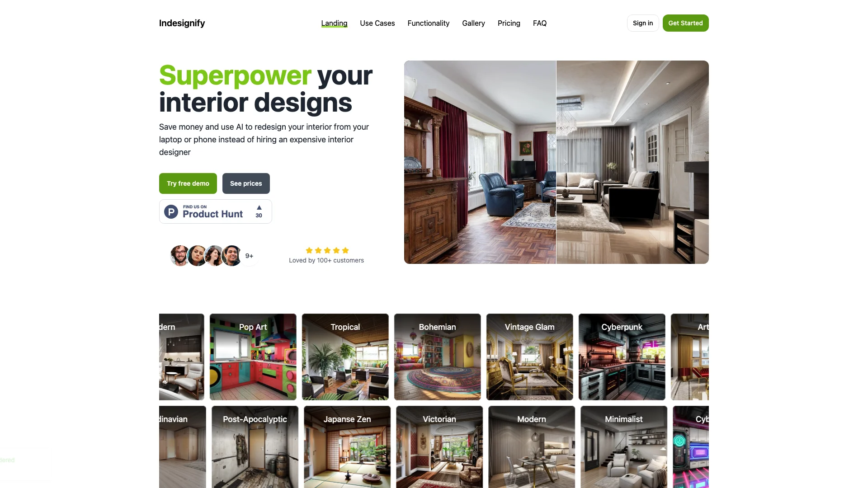This screenshot has height=488, width=868.
Task: Click the 'Try free demo' green button
Action: (x=188, y=183)
